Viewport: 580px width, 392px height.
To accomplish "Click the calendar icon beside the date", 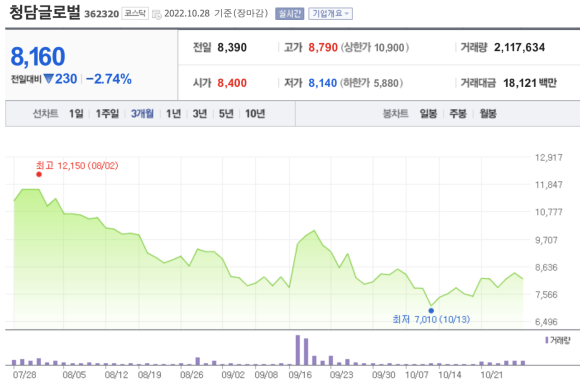I will [157, 14].
